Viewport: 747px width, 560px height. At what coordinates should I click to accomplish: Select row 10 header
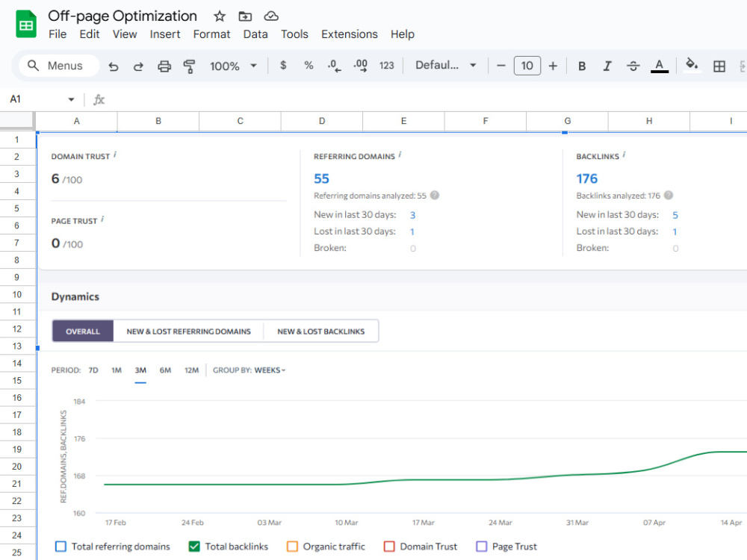(x=17, y=294)
